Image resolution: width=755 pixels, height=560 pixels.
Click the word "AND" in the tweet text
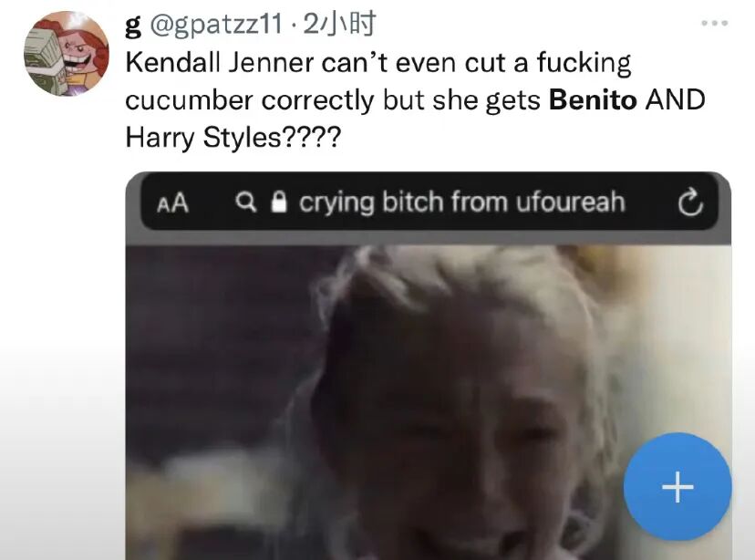click(675, 99)
